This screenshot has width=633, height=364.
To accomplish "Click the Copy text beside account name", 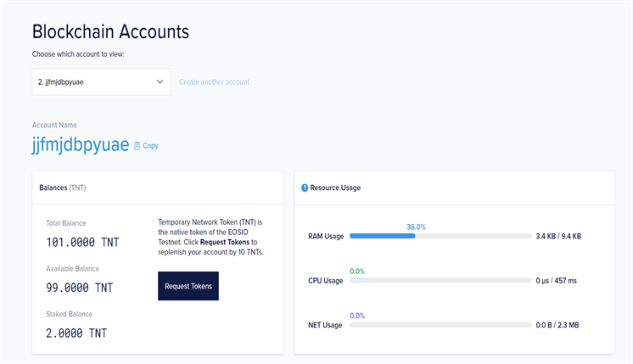I will (x=150, y=146).
